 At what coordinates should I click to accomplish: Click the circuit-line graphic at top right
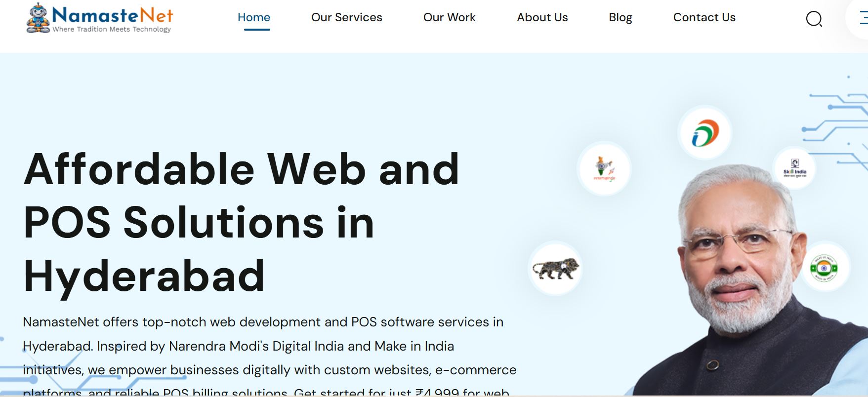835,123
